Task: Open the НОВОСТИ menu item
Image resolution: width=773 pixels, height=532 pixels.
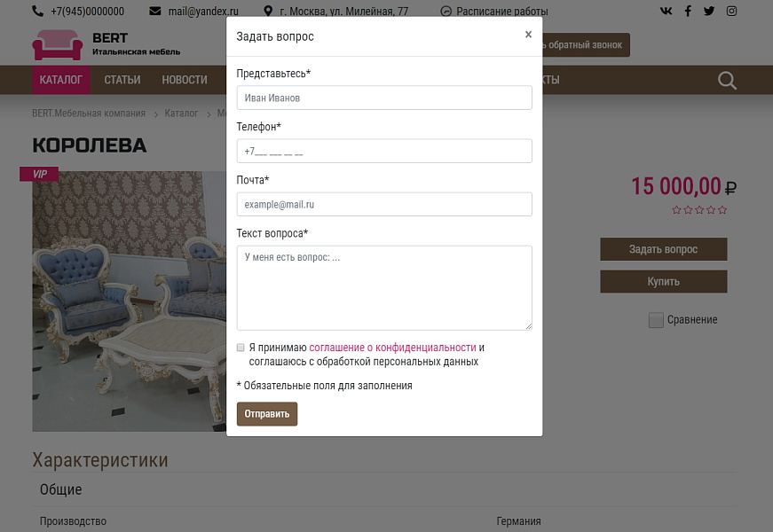Action: (x=185, y=80)
